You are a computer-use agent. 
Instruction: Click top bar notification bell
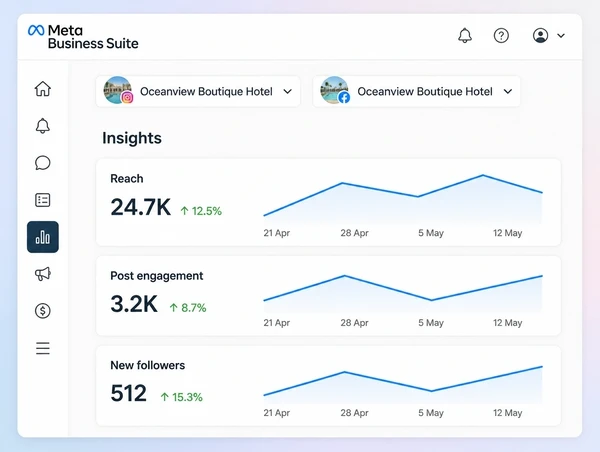pyautogui.click(x=465, y=36)
